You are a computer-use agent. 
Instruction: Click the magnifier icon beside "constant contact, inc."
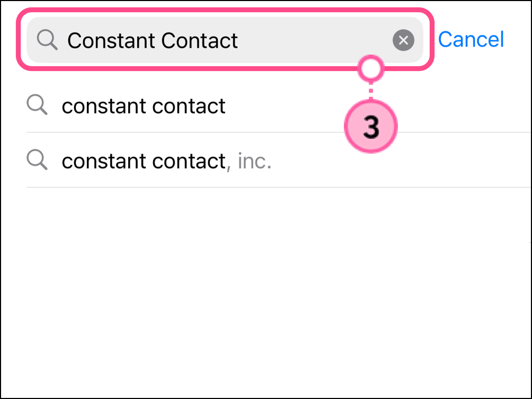click(37, 160)
